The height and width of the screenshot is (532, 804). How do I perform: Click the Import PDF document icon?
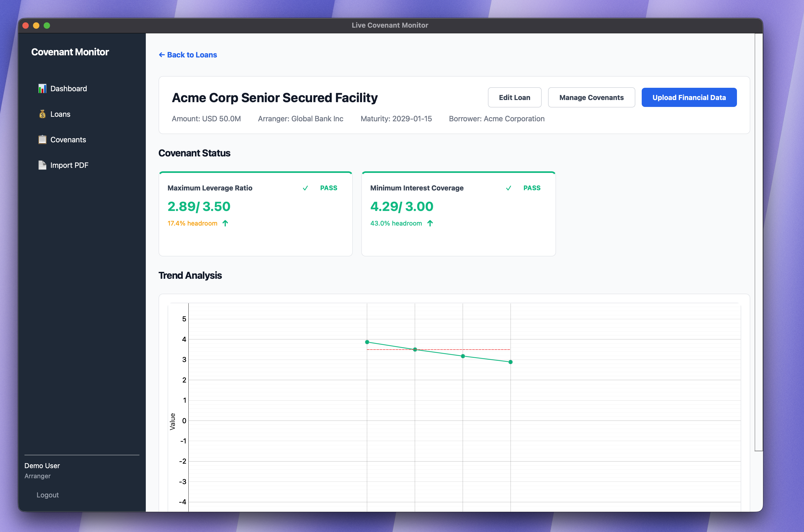42,165
